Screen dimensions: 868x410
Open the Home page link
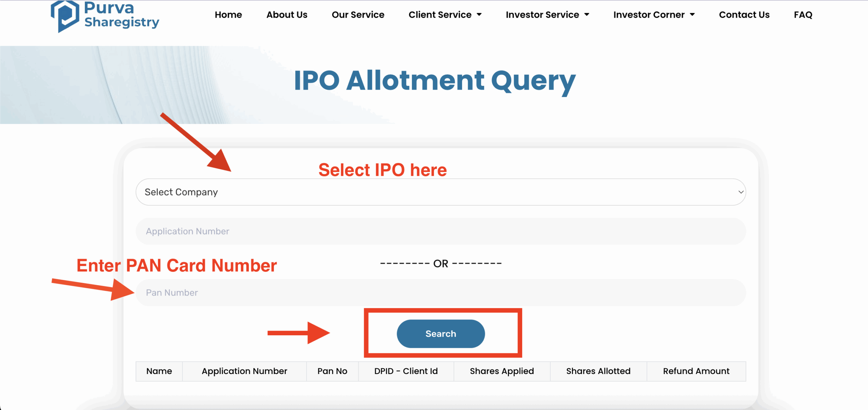[228, 15]
